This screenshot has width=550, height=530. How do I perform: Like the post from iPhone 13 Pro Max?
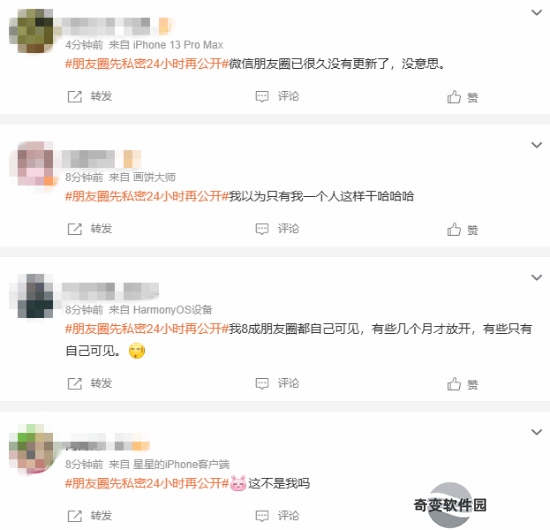pos(462,97)
